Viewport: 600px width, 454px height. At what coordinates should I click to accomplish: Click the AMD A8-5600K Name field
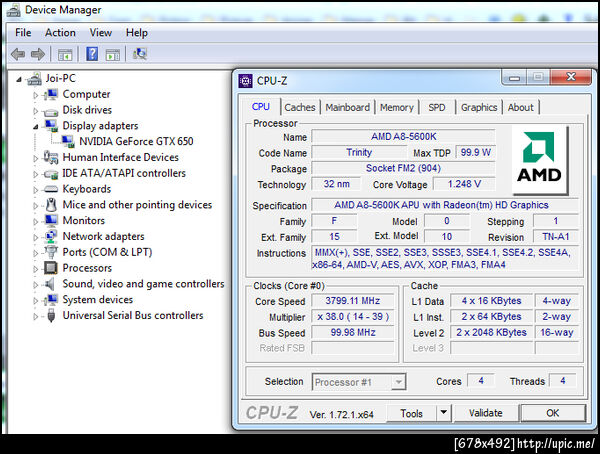pos(403,136)
